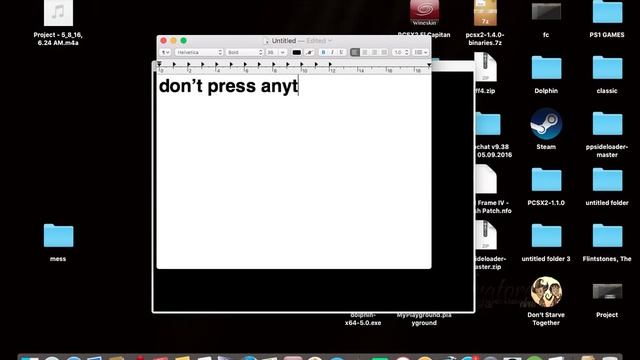Select the mess folder on the desktop
640x360 pixels.
pyautogui.click(x=58, y=236)
